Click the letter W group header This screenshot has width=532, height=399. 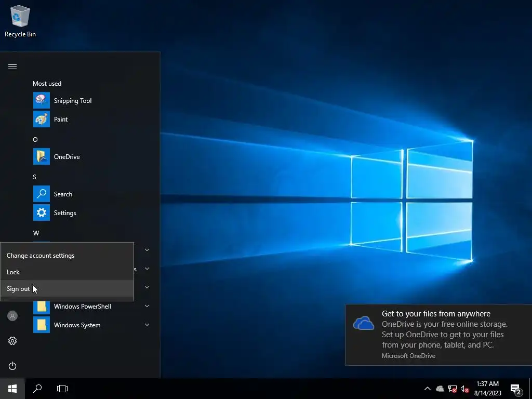[x=36, y=233]
